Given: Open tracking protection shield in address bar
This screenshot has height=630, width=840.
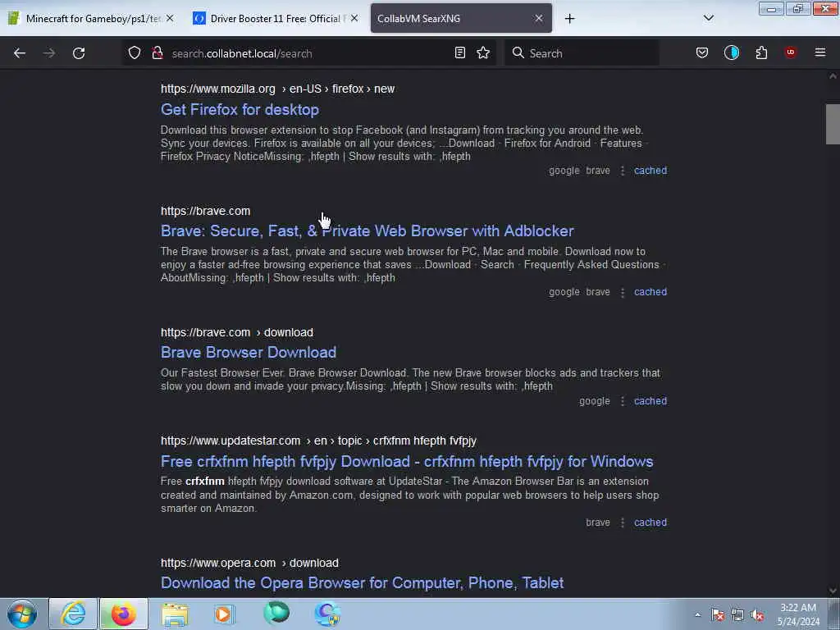Looking at the screenshot, I should click(x=135, y=53).
